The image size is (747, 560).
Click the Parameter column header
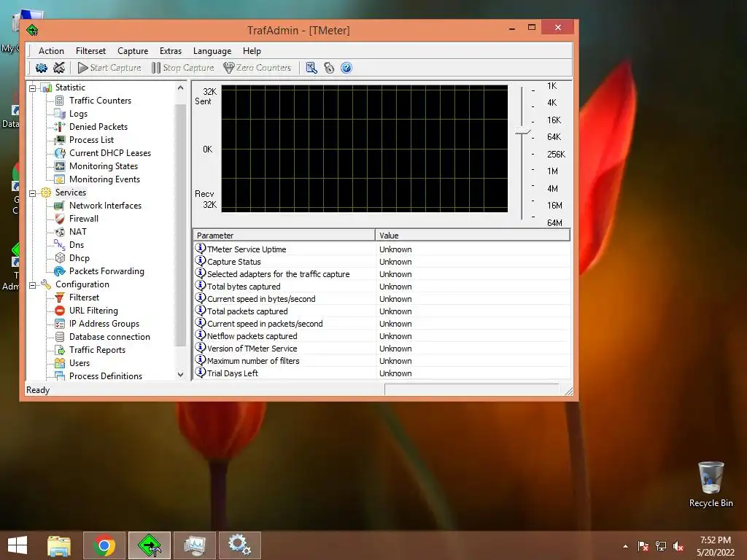(284, 236)
